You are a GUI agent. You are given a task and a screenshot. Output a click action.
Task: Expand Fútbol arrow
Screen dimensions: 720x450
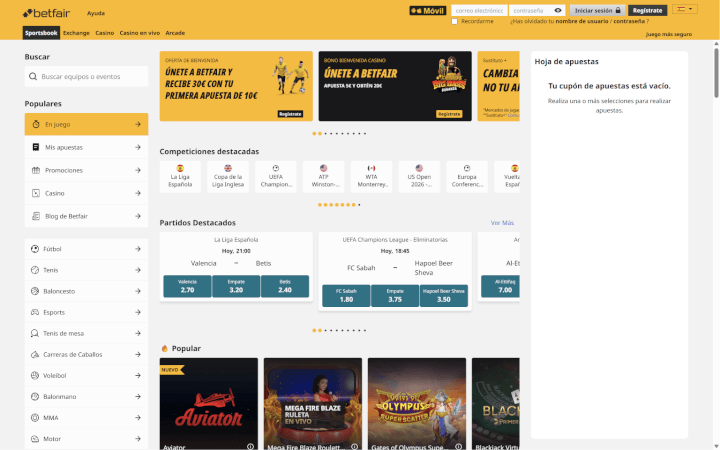[x=138, y=249]
